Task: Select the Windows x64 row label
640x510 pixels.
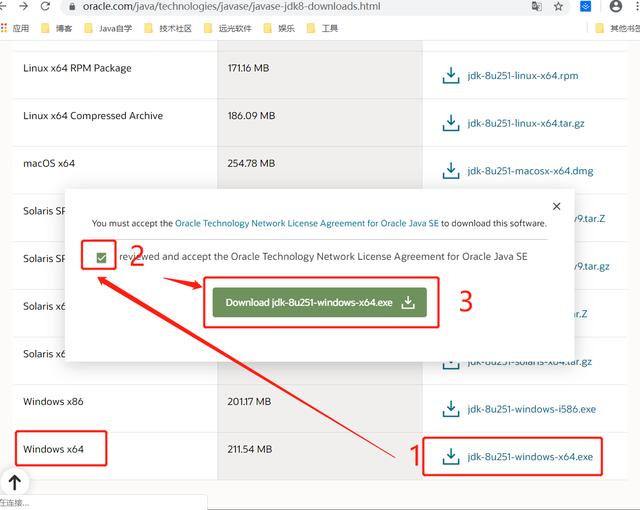Action: (53, 449)
